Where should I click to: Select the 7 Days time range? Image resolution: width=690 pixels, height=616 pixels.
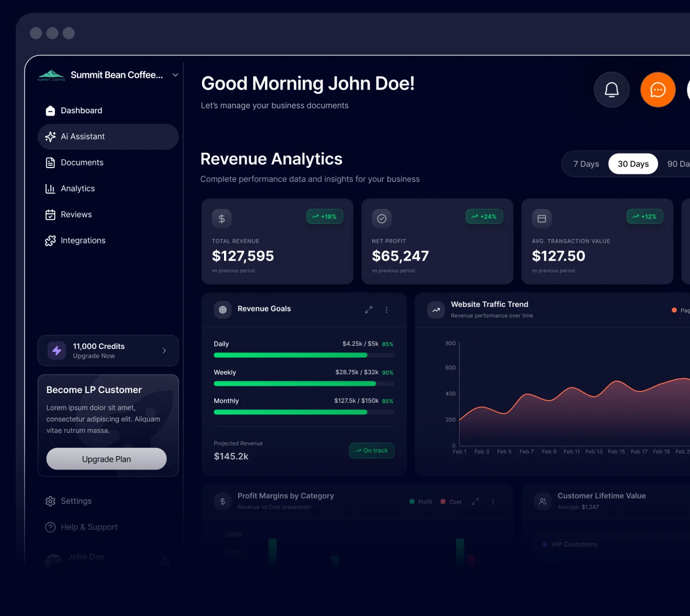tap(586, 164)
